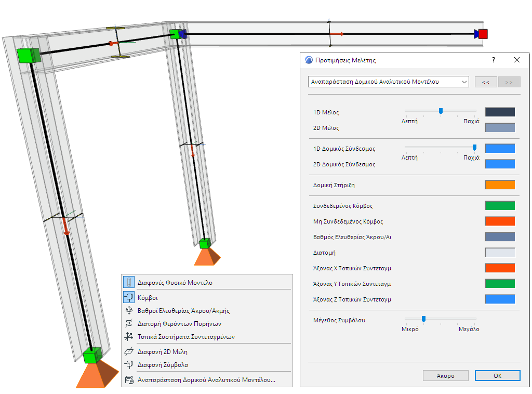This screenshot has width=532, height=394.
Task: Select menu entry Κόμβοι
Action: coord(207,297)
